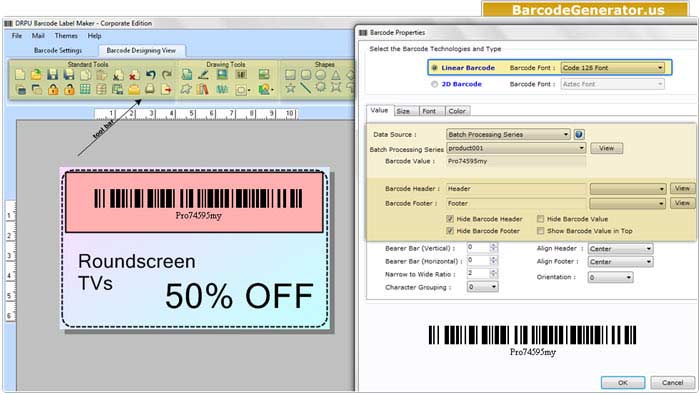Select the Barcode tool in Drawing Tools

pos(242,75)
